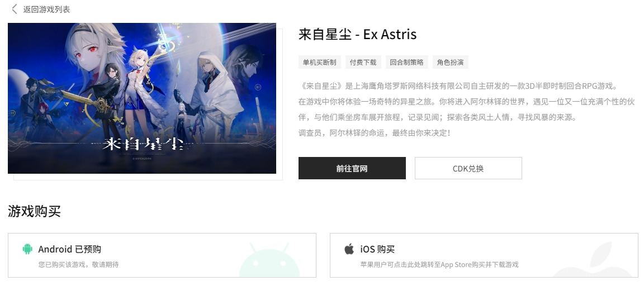Open the iOS 购买 card title
This screenshot has width=644, height=286.
(x=377, y=249)
